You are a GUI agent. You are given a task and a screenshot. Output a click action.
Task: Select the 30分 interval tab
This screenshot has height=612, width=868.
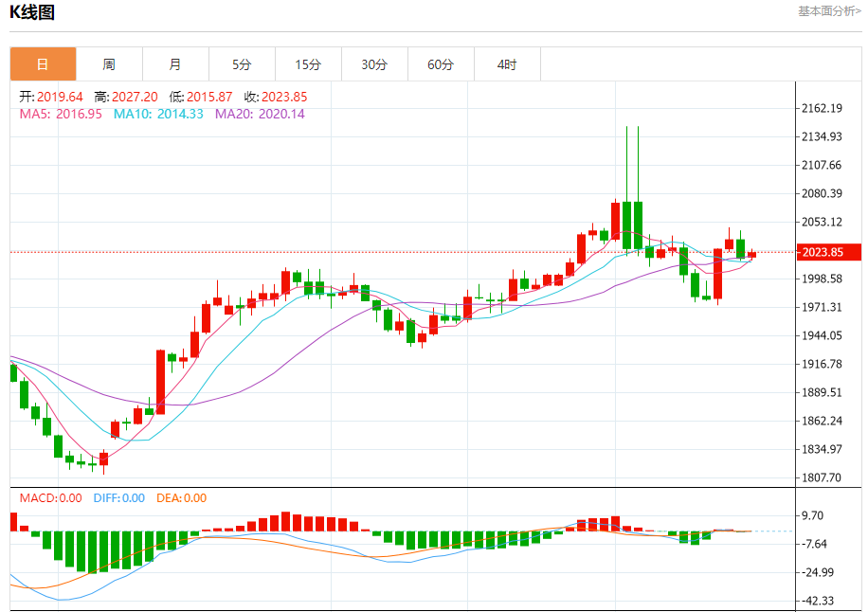374,64
